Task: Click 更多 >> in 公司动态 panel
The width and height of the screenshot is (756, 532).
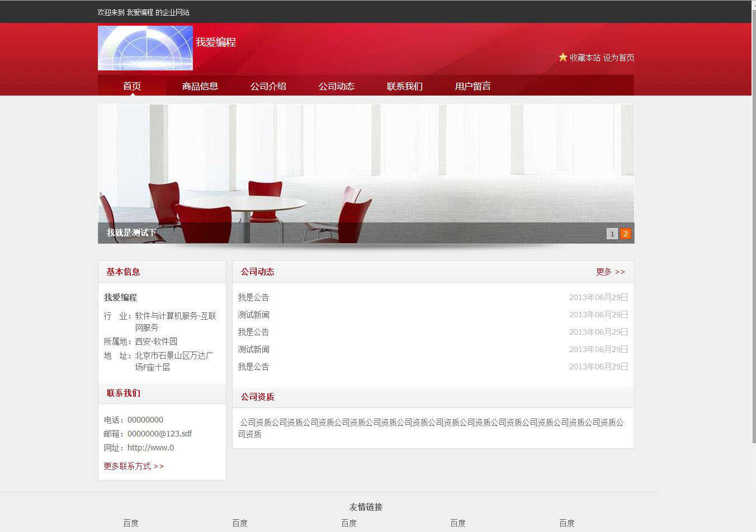Action: coord(610,272)
